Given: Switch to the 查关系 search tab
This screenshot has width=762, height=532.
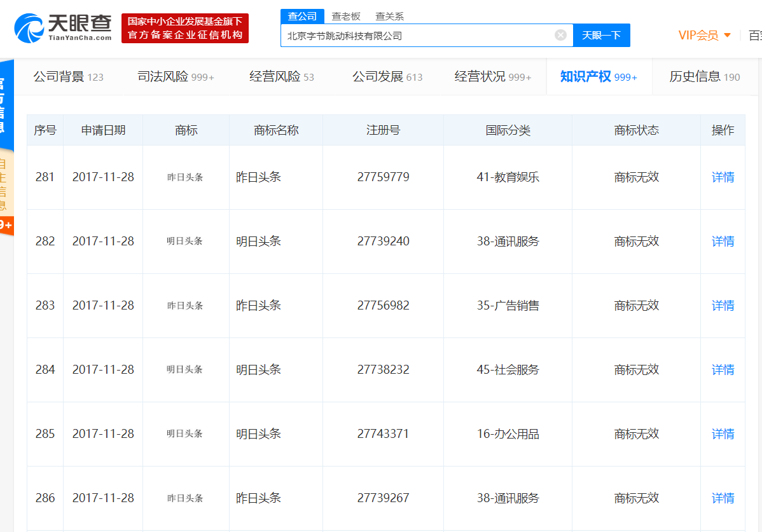Looking at the screenshot, I should click(389, 16).
